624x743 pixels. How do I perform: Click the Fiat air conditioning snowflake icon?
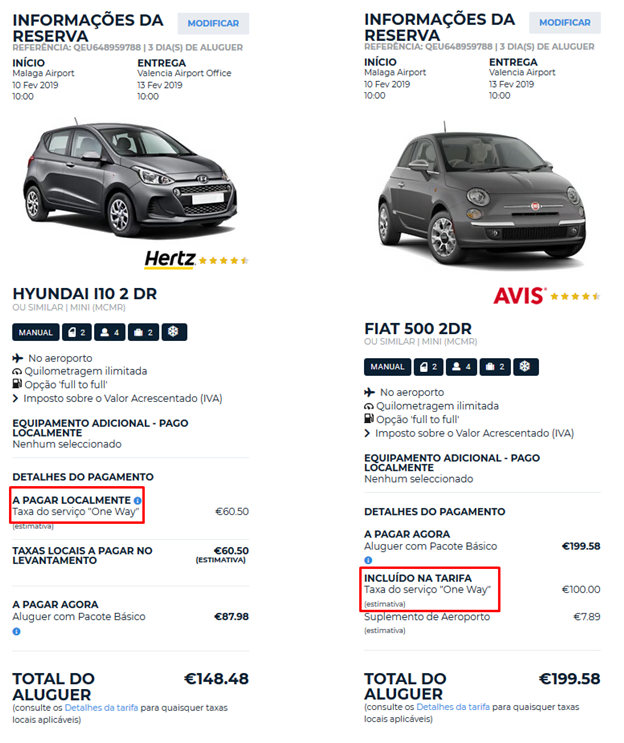click(x=526, y=367)
